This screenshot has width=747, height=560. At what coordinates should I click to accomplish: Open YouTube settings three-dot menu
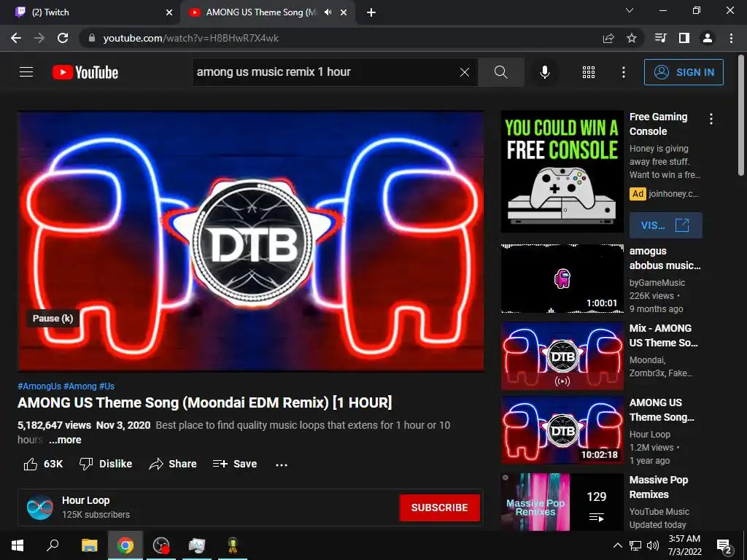coord(623,72)
